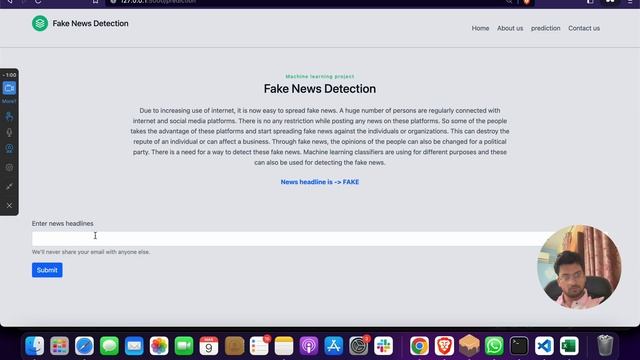Launch Slack from the dock

tap(384, 346)
